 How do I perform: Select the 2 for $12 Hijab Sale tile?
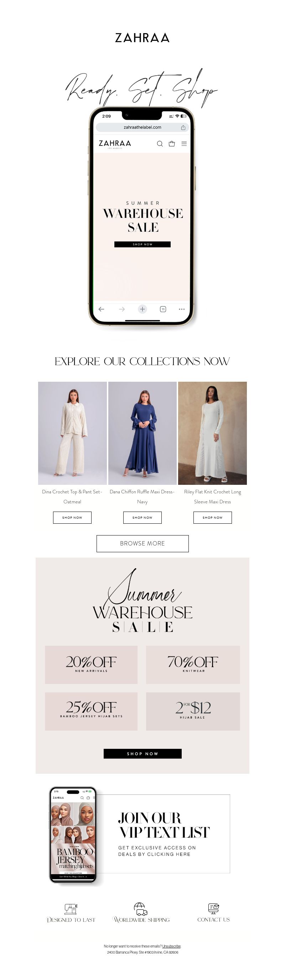click(x=193, y=711)
